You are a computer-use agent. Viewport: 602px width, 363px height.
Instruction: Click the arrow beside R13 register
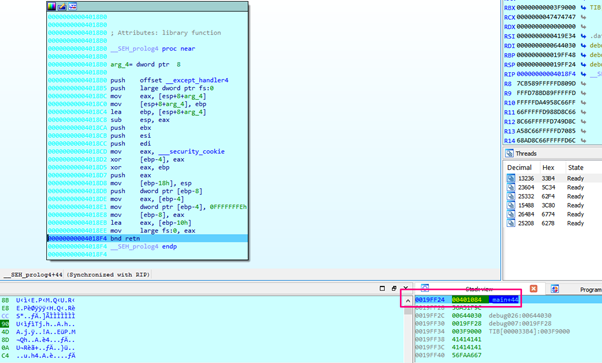(584, 131)
